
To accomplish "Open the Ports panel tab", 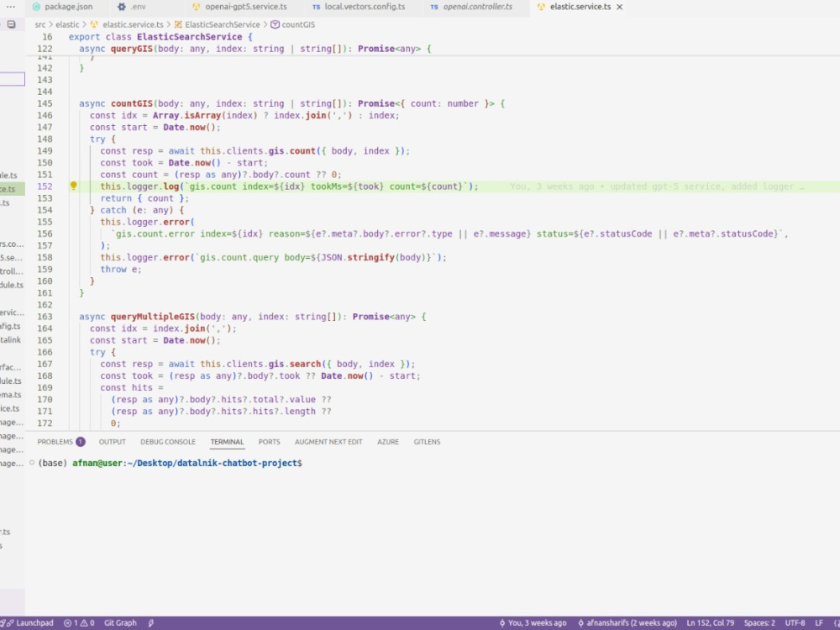I will click(269, 442).
